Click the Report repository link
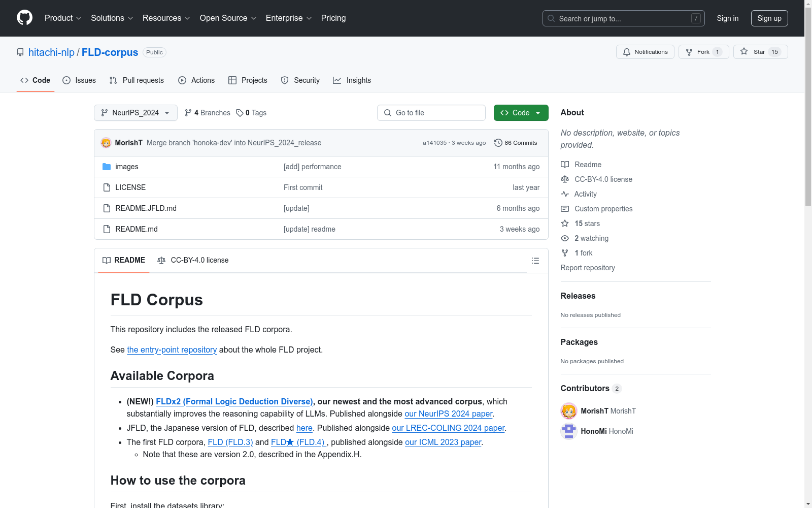This screenshot has height=508, width=812. [x=588, y=268]
